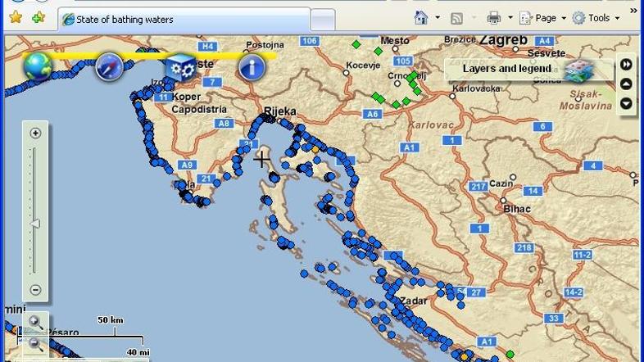Open the Favorites Center star icon

pyautogui.click(x=15, y=17)
